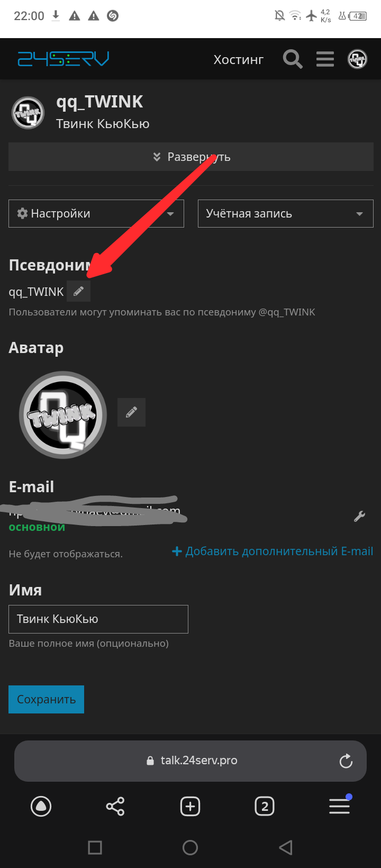
Task: Show open tabs counter button
Action: click(265, 806)
